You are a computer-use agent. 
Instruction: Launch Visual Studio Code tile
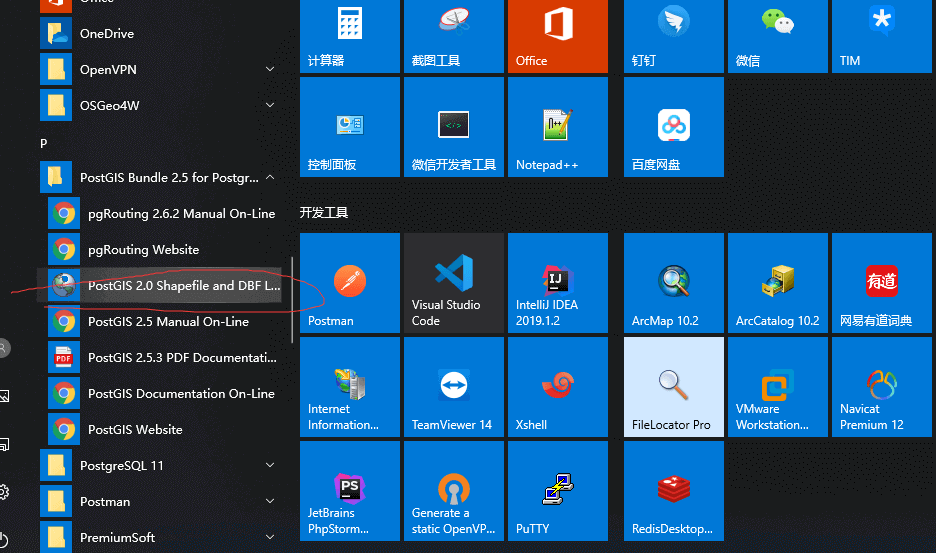click(x=453, y=283)
